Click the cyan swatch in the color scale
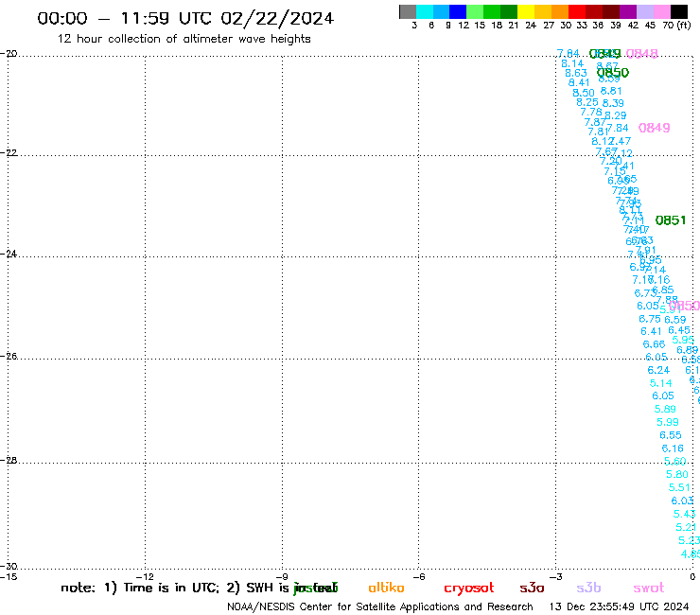Viewport: 700px width, 615px height. (x=425, y=11)
